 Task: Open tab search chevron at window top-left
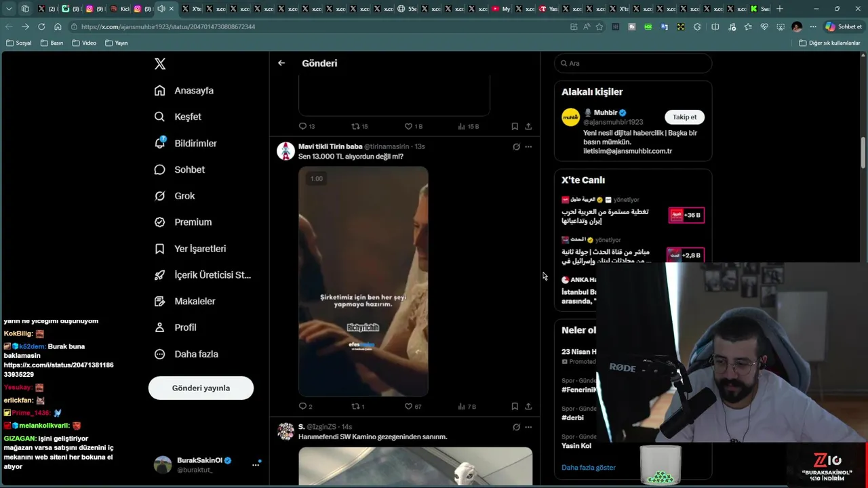pos(9,9)
